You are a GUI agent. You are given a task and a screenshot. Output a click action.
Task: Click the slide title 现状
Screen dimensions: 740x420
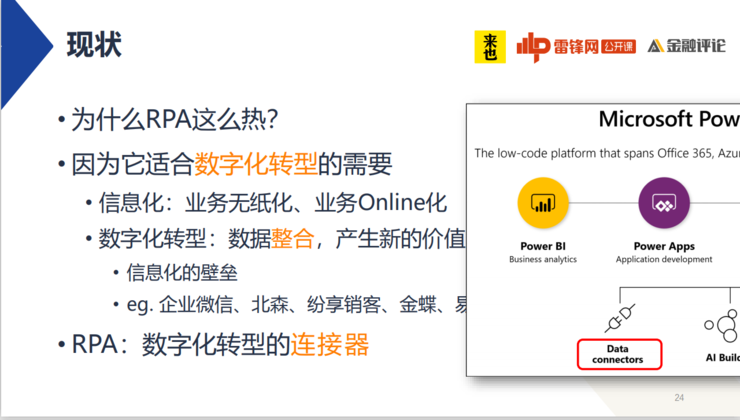click(x=94, y=45)
